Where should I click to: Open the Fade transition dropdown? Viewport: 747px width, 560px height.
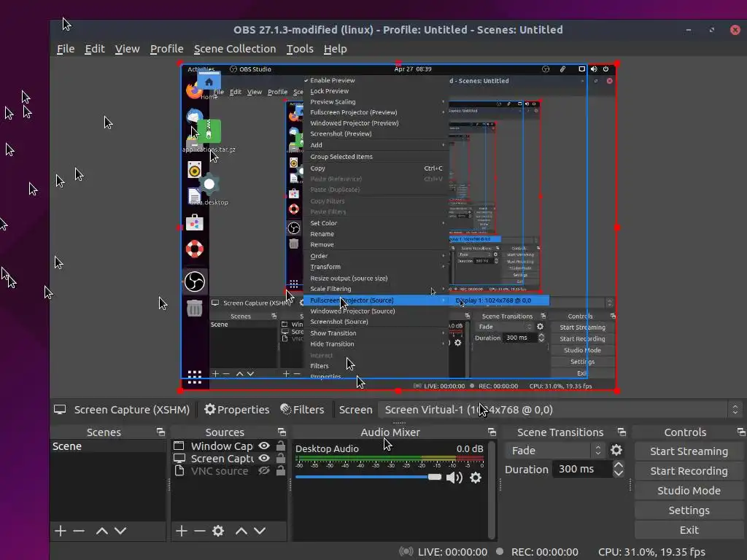click(x=555, y=450)
